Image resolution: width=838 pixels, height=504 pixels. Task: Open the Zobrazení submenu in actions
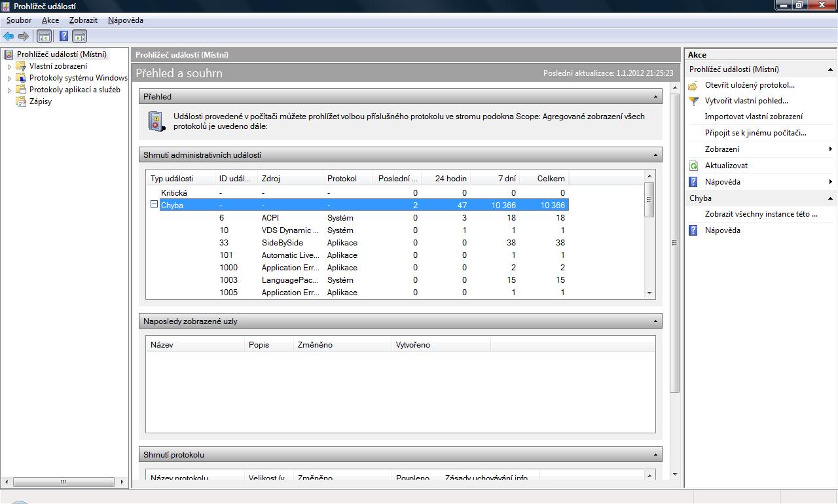click(x=722, y=149)
